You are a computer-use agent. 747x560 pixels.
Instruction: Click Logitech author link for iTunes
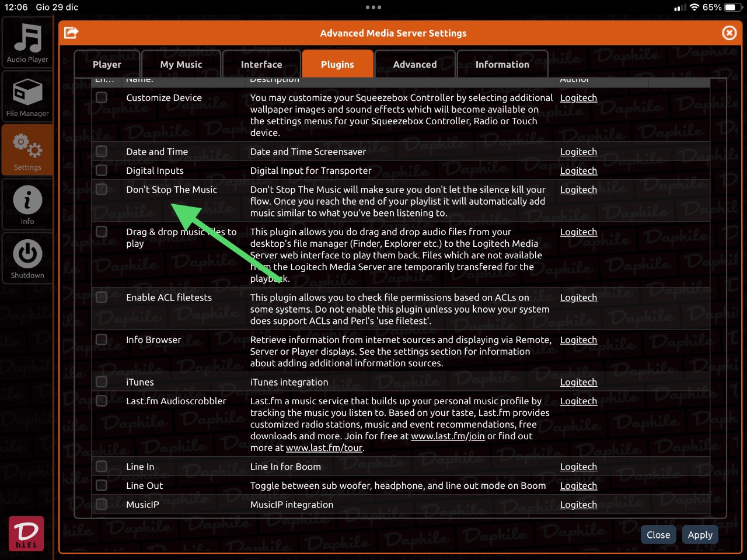pos(578,382)
